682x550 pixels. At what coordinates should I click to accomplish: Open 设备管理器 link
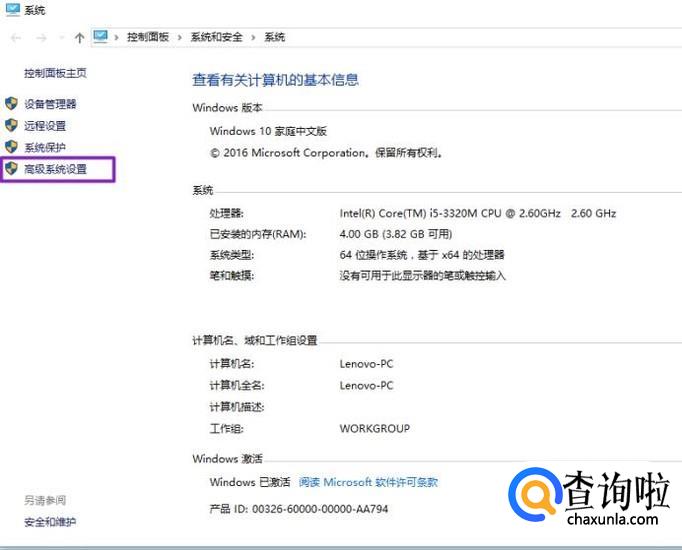coord(50,104)
